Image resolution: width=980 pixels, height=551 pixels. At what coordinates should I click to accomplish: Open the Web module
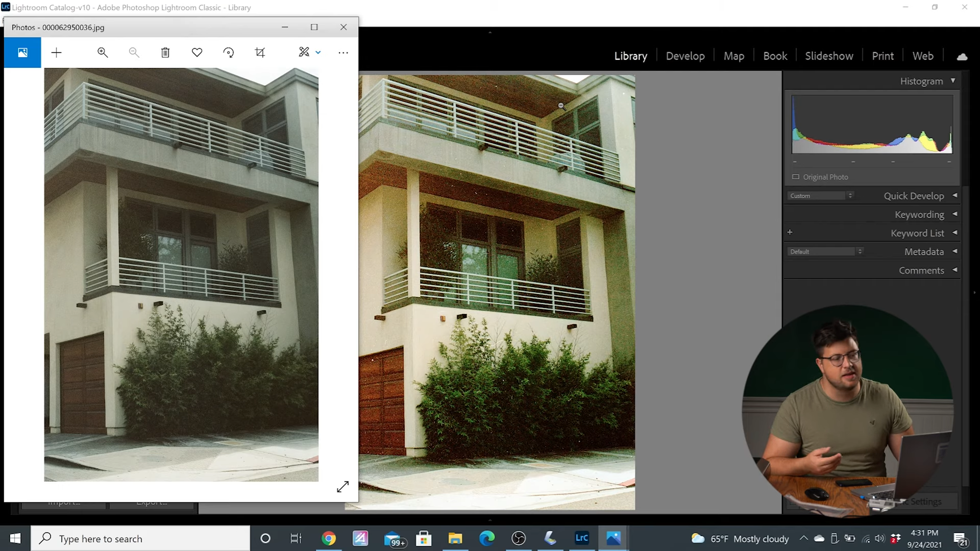pyautogui.click(x=923, y=56)
